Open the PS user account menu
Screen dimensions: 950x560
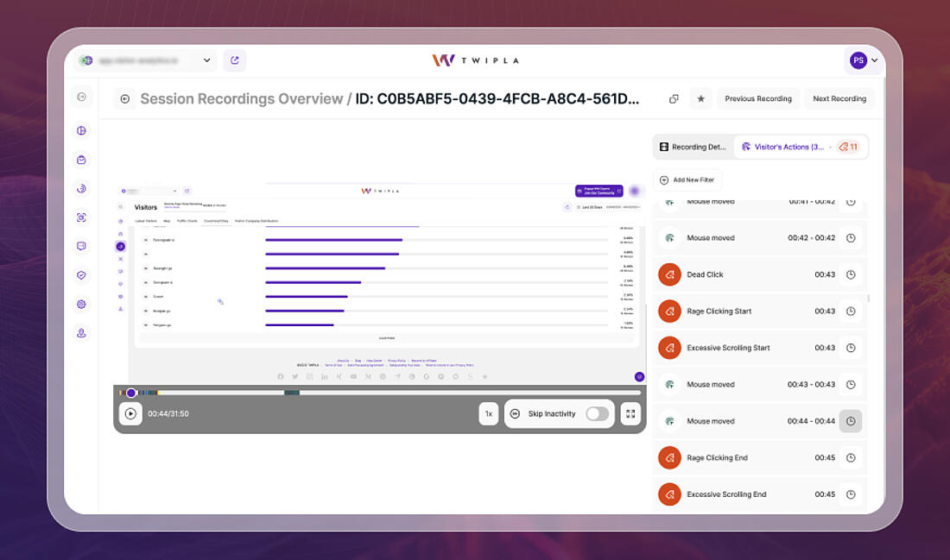point(864,60)
